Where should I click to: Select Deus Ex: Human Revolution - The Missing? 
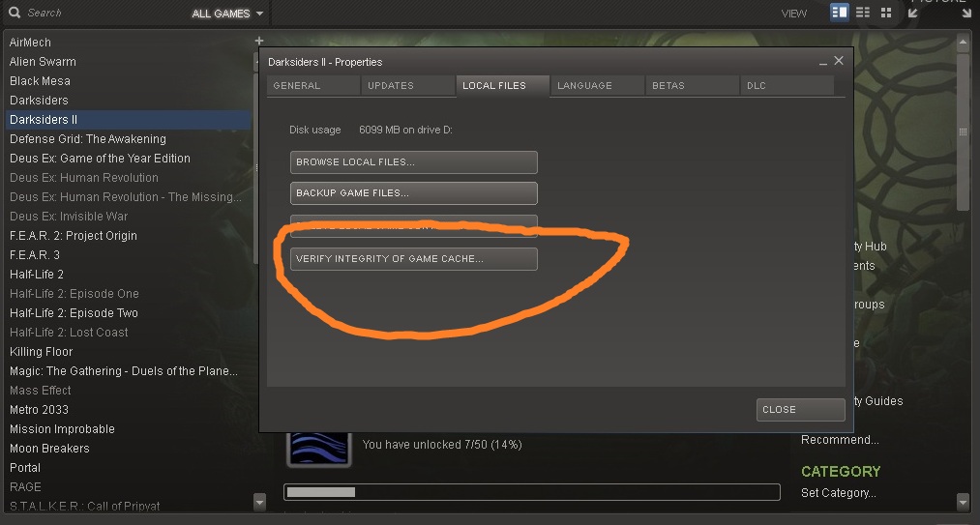tap(128, 197)
